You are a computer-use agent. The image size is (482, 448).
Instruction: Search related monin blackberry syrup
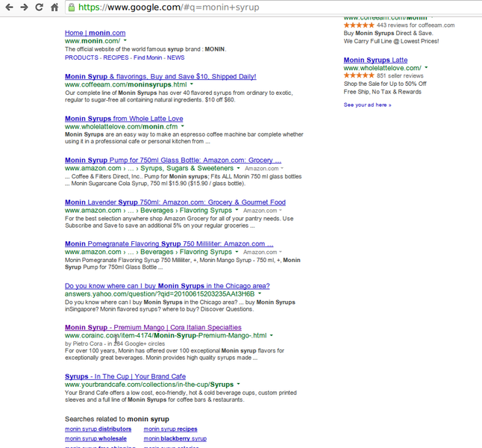(175, 438)
